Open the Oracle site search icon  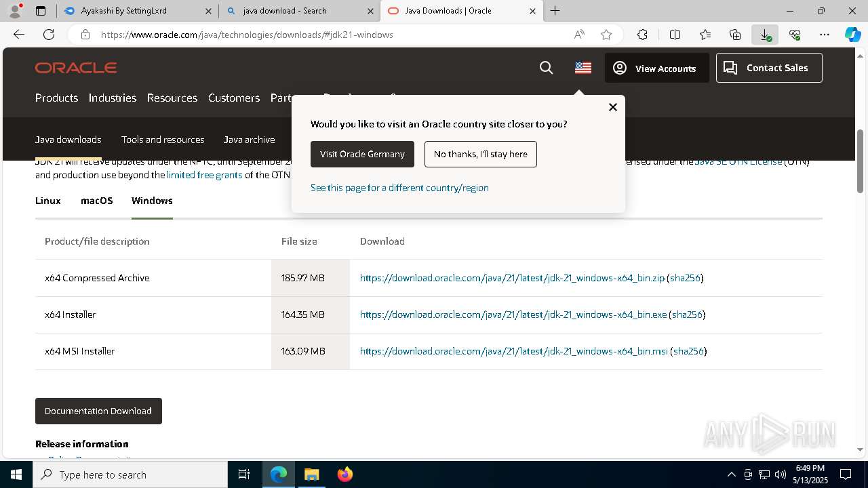tap(546, 68)
